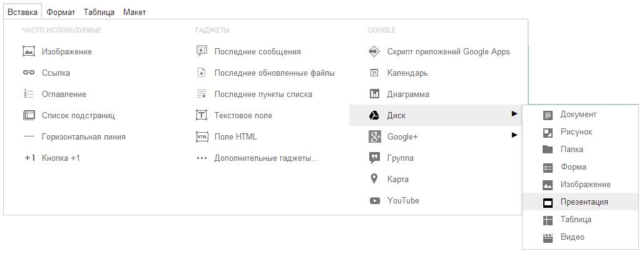Click the Текстовое поле T icon

[202, 115]
